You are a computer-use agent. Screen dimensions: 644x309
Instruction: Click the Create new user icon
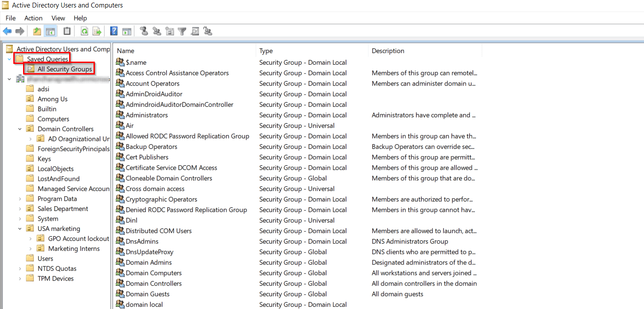[144, 31]
